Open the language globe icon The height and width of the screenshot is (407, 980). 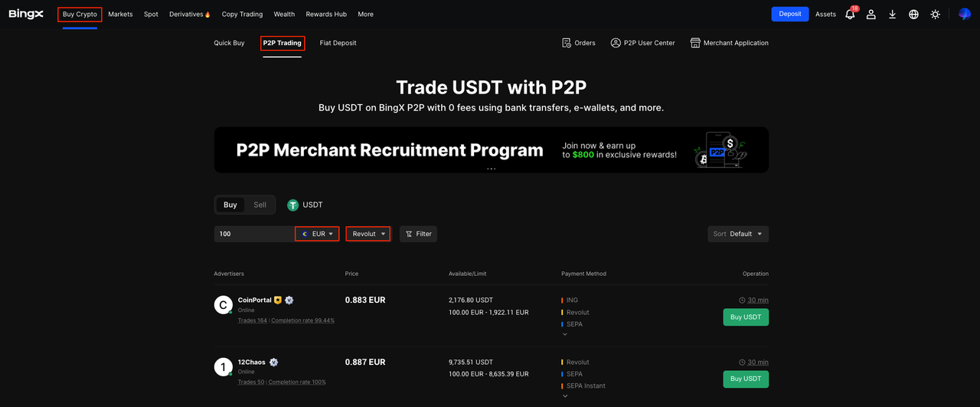coord(913,15)
